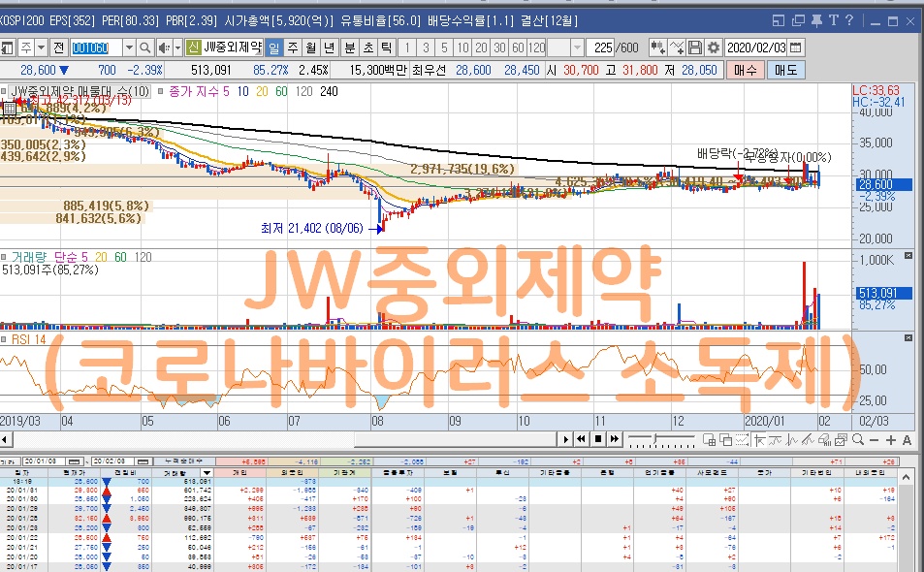Select the 20 interval button
The width and height of the screenshot is (924, 572).
point(482,48)
